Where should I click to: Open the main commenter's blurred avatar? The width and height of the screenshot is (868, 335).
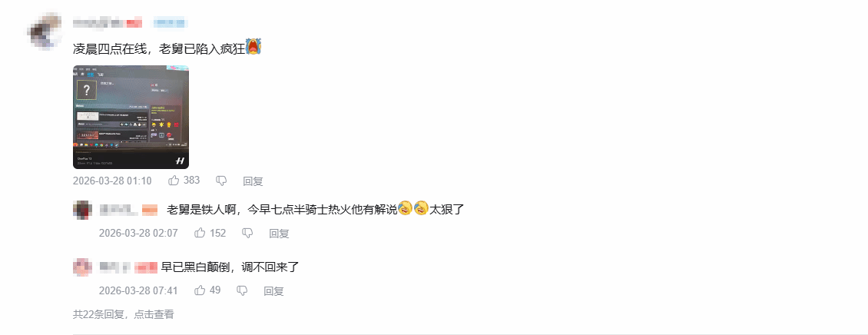45,31
